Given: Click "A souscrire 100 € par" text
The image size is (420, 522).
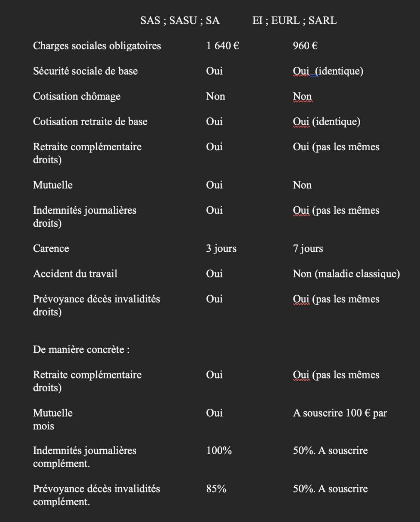Looking at the screenshot, I should tap(340, 413).
